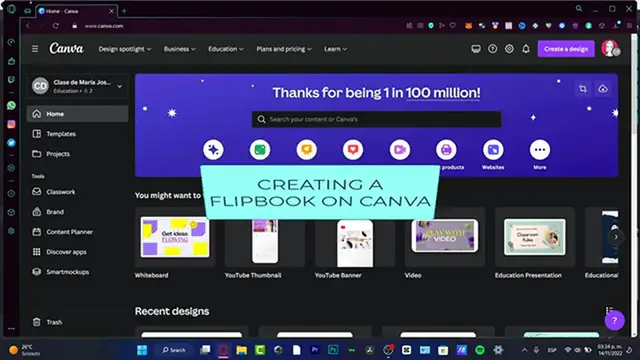Open Premiere Pro from taskbar
Image resolution: width=640 pixels, height=360 pixels.
coord(315,350)
